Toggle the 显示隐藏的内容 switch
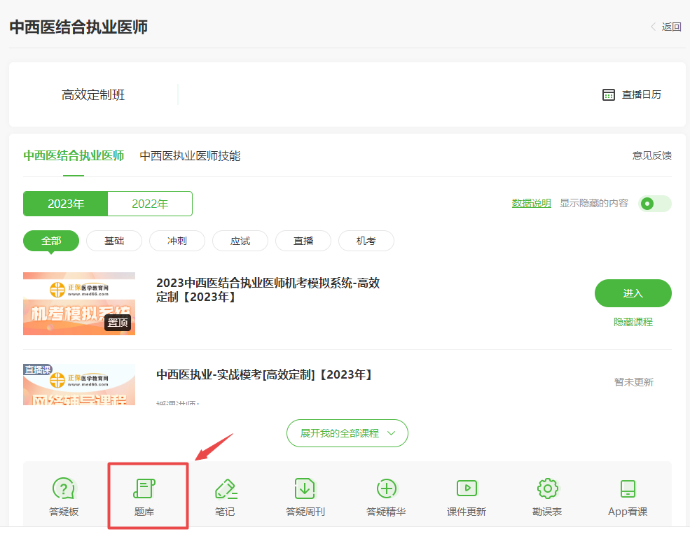 655,203
